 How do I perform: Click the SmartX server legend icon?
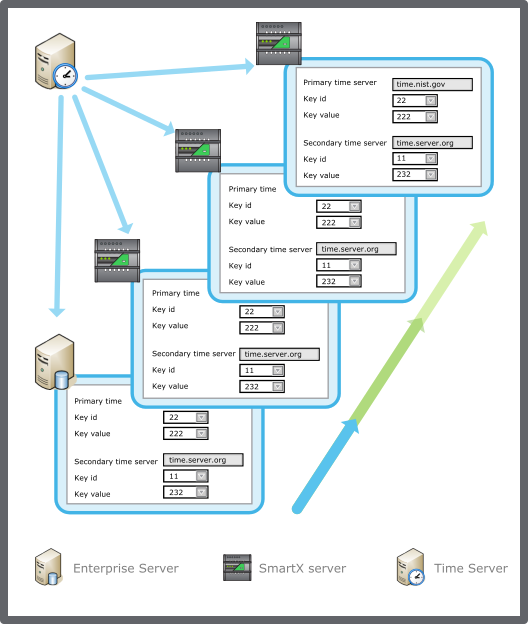pyautogui.click(x=237, y=567)
